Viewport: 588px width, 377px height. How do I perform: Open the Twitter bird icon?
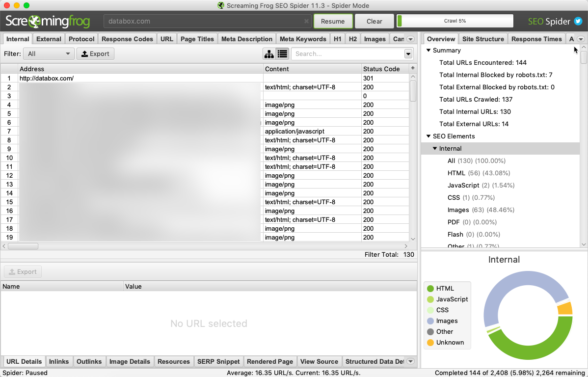click(578, 22)
